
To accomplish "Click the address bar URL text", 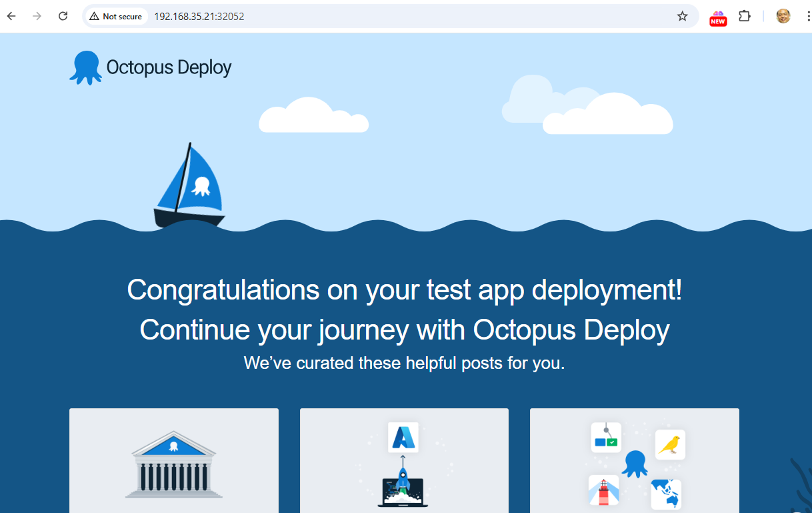I will (199, 16).
